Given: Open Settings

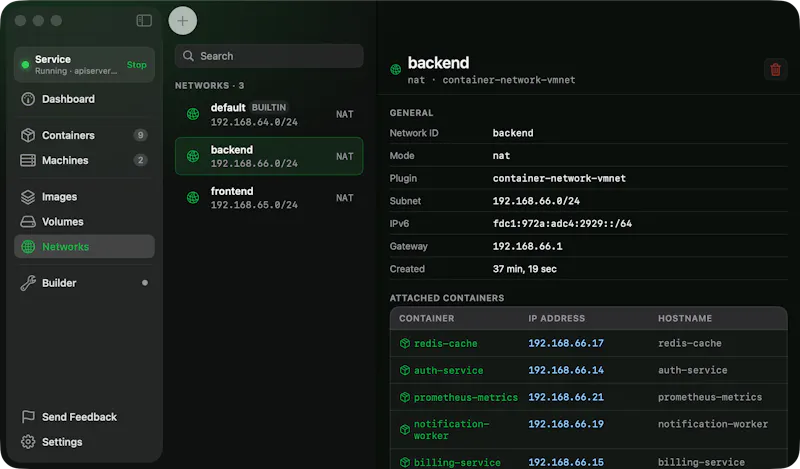Looking at the screenshot, I should (x=84, y=442).
